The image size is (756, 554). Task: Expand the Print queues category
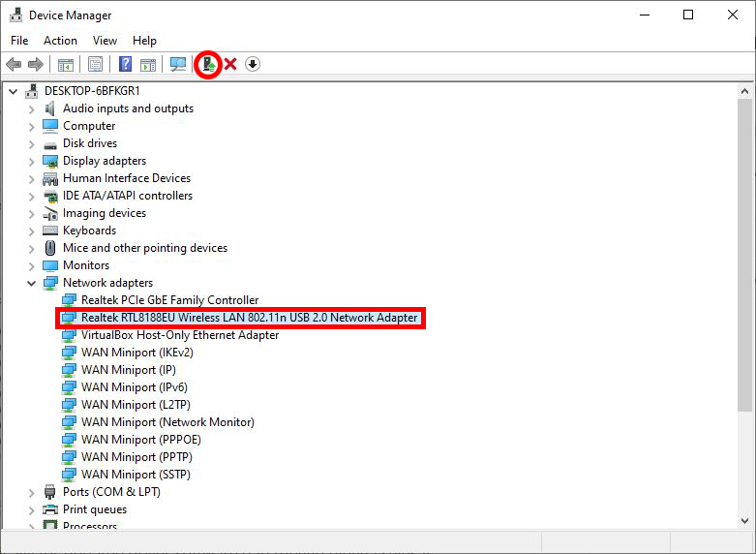pyautogui.click(x=31, y=510)
